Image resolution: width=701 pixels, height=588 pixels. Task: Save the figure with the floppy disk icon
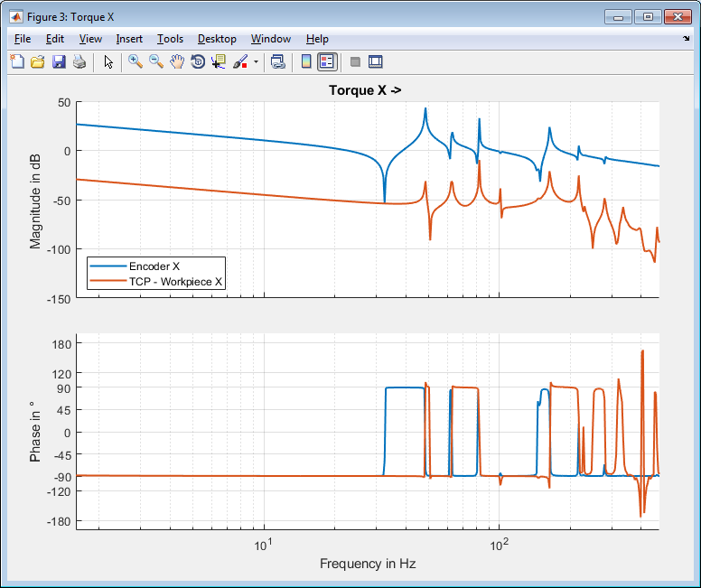click(59, 61)
